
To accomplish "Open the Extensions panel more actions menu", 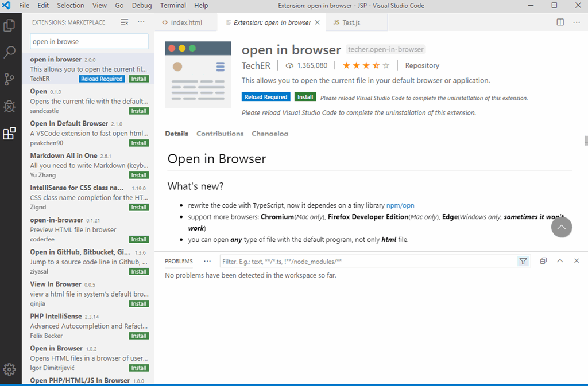I will click(x=141, y=22).
